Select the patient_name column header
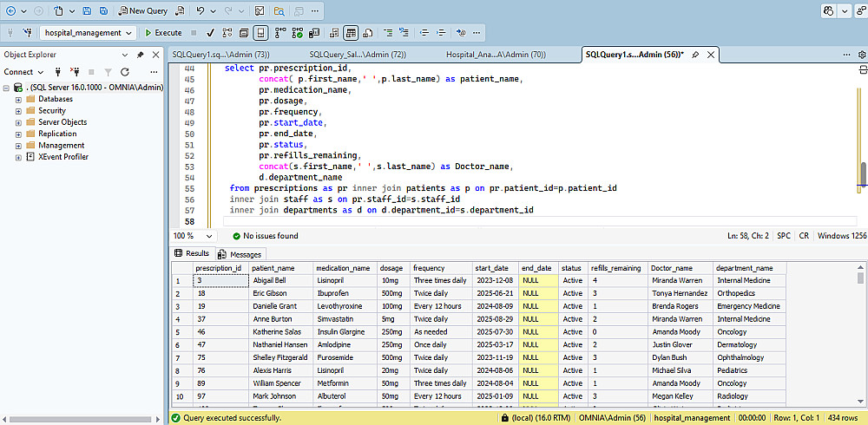Viewport: 868px width, 425px height. click(273, 268)
